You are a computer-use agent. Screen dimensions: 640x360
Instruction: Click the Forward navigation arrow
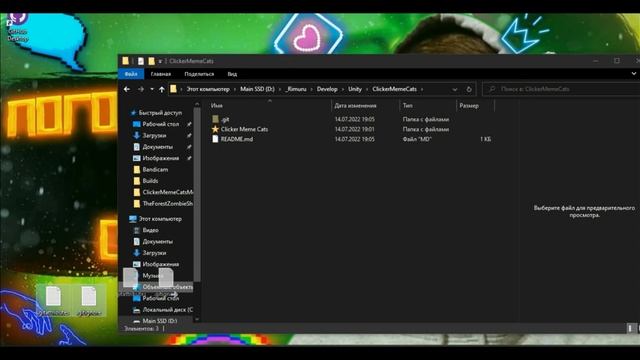[141, 89]
